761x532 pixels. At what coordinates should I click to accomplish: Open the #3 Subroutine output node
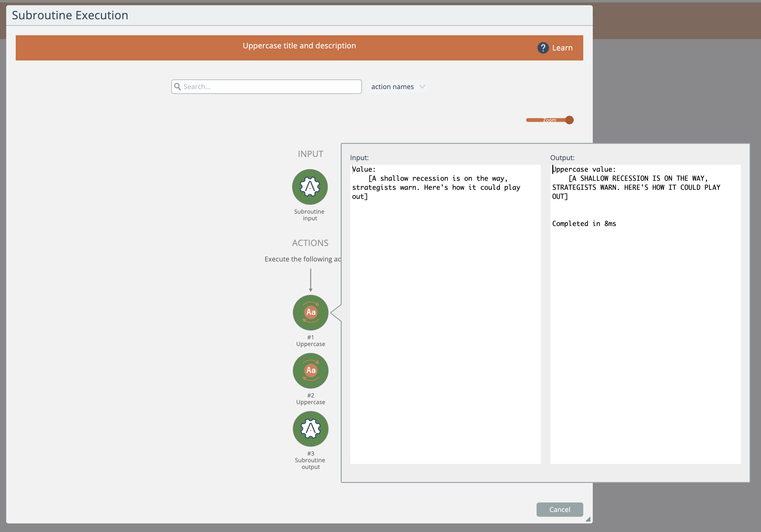coord(310,429)
